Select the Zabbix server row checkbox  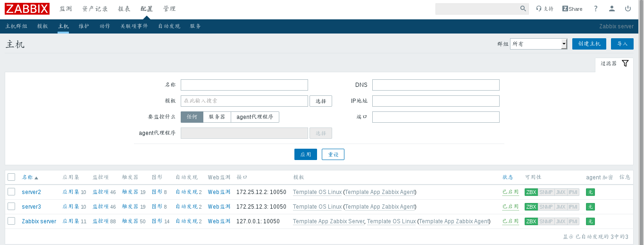(x=11, y=221)
